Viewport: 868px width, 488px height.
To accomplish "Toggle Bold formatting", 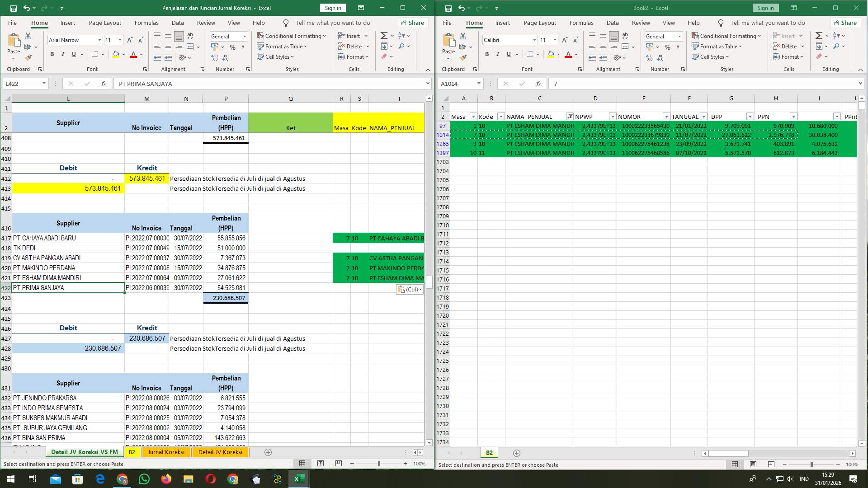I will (x=51, y=54).
